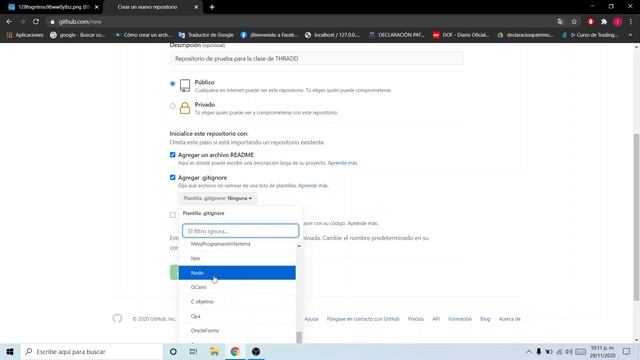The width and height of the screenshot is (640, 360).
Task: Focus the .gitignore template filter field
Action: click(x=240, y=231)
